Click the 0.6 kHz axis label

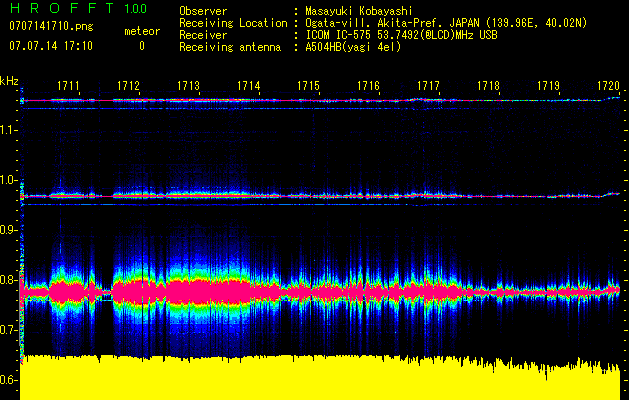pyautogui.click(x=10, y=380)
